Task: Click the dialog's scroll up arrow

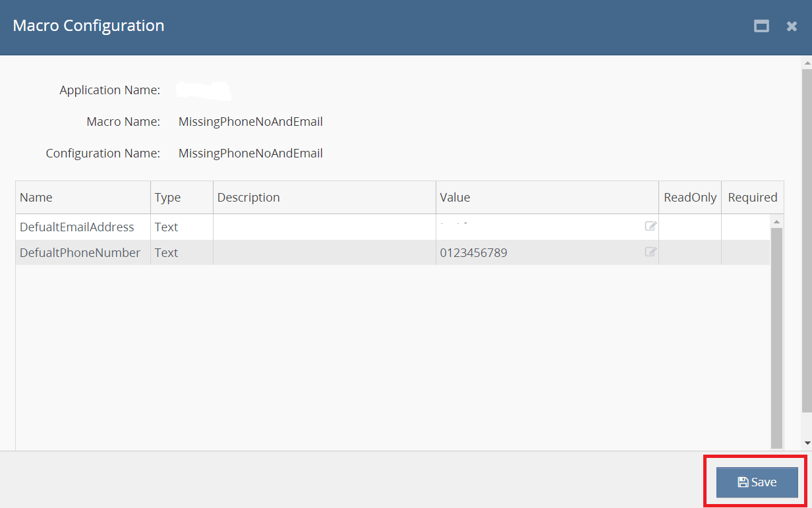Action: click(x=807, y=63)
